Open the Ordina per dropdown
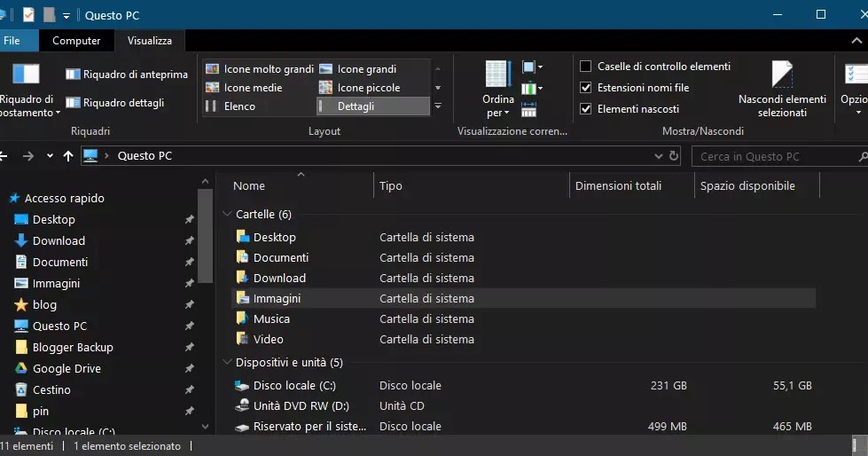 (x=497, y=106)
